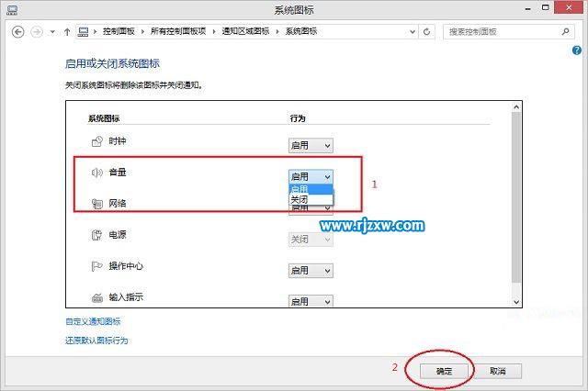Click the forward navigation arrow
This screenshot has height=391, width=588.
tap(37, 32)
